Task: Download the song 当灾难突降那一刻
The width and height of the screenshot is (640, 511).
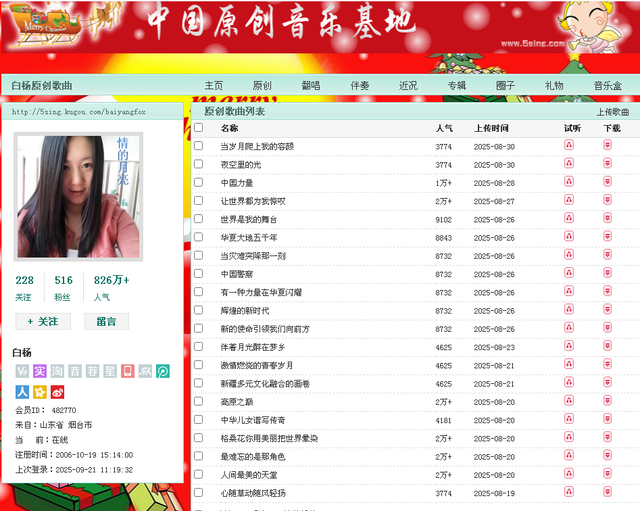Action: tap(607, 255)
